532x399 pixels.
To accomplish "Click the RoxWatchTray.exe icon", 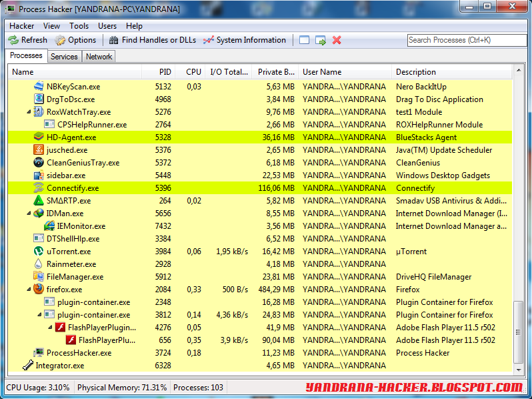I will 39,111.
